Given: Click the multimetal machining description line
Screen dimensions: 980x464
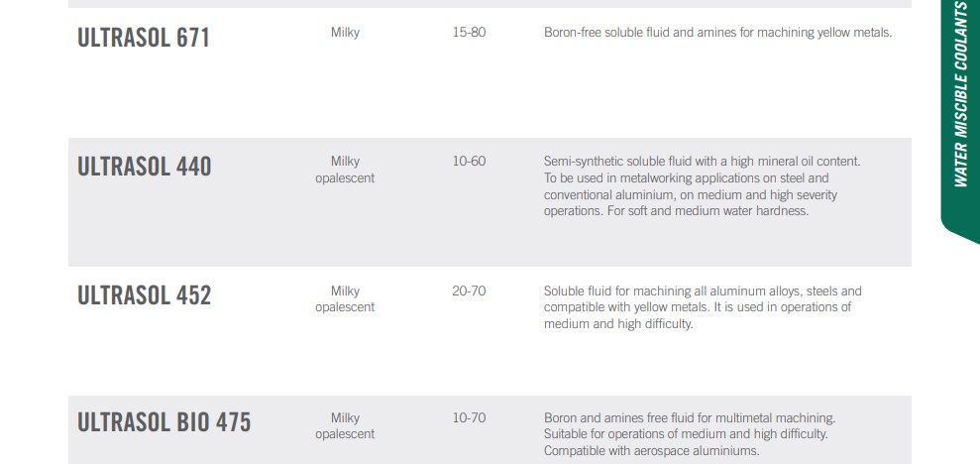Looking at the screenshot, I should pyautogui.click(x=690, y=417).
